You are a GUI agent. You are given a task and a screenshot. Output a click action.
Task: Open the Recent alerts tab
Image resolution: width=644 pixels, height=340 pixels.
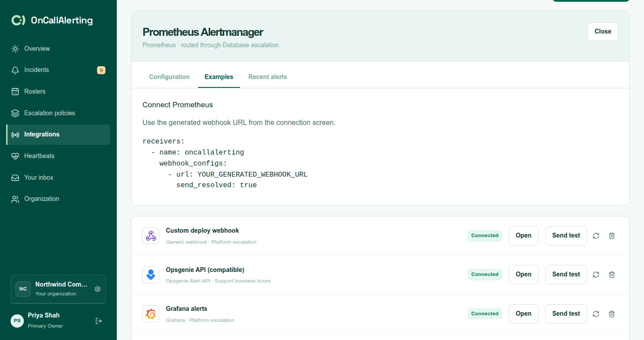point(268,77)
